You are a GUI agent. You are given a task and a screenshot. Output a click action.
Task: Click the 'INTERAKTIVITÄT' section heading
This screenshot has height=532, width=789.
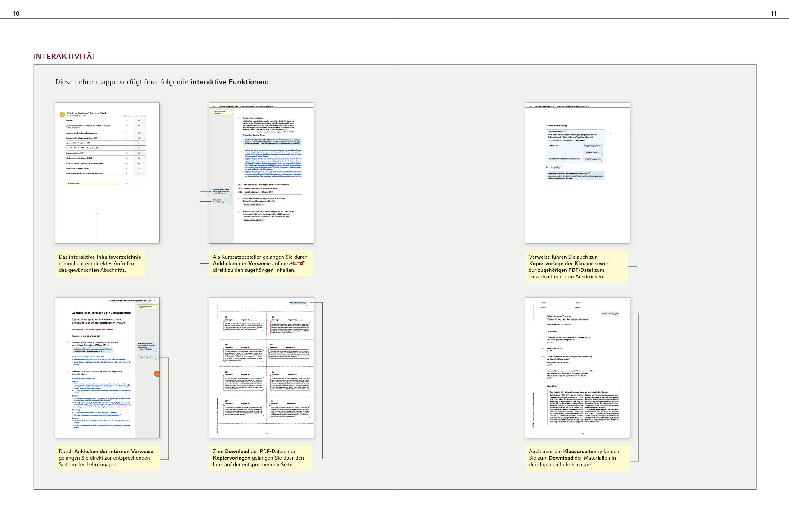[x=65, y=56]
